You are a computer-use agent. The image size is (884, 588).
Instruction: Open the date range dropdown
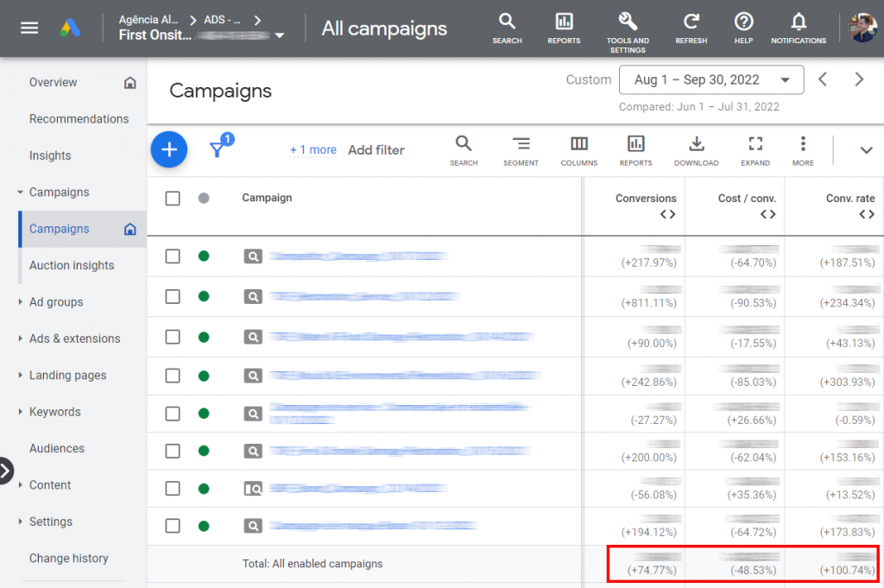pos(710,79)
